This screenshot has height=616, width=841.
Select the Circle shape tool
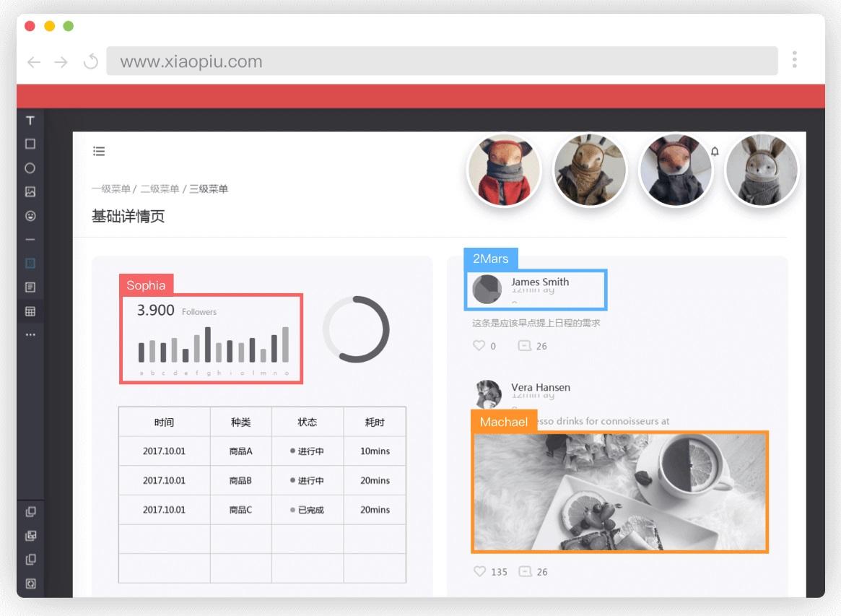pyautogui.click(x=30, y=168)
